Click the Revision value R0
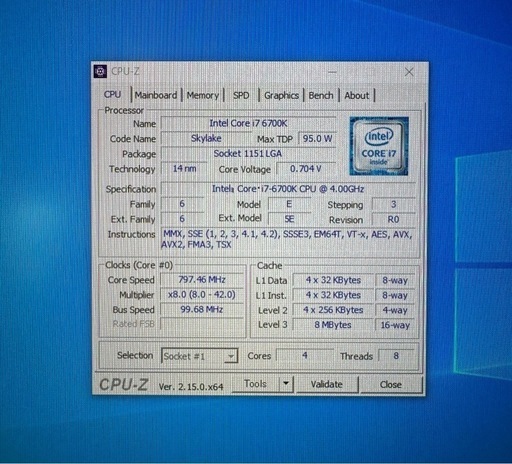512x464 pixels. click(x=394, y=220)
